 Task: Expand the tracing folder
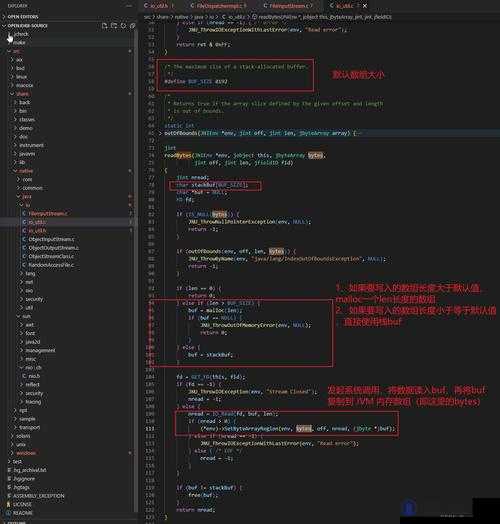[31, 402]
